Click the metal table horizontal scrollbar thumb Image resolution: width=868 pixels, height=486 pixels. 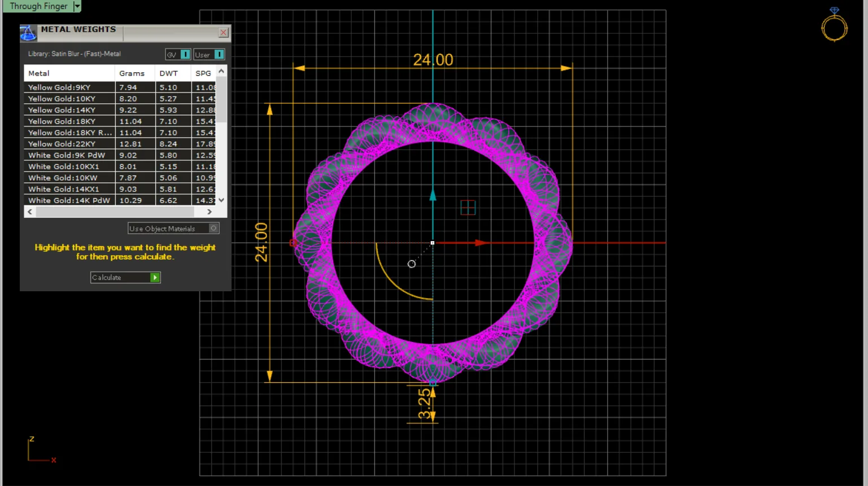point(115,212)
